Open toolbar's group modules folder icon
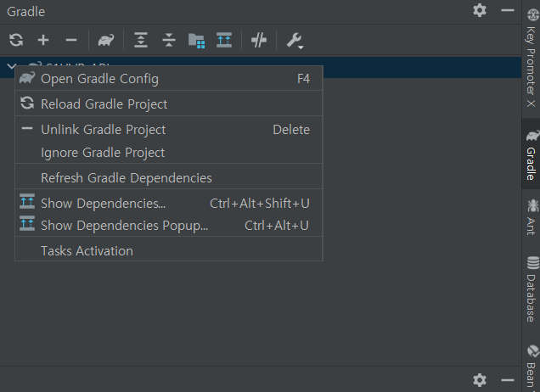The width and height of the screenshot is (540, 392). (x=197, y=40)
